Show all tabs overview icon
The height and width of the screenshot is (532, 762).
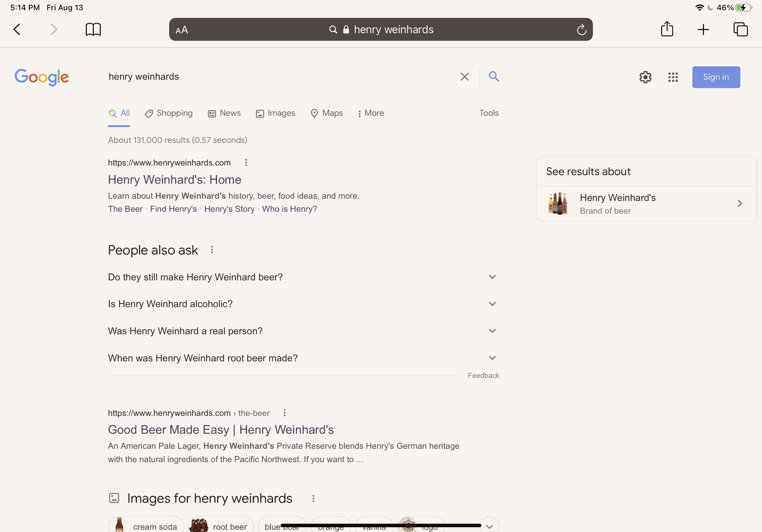coord(740,29)
